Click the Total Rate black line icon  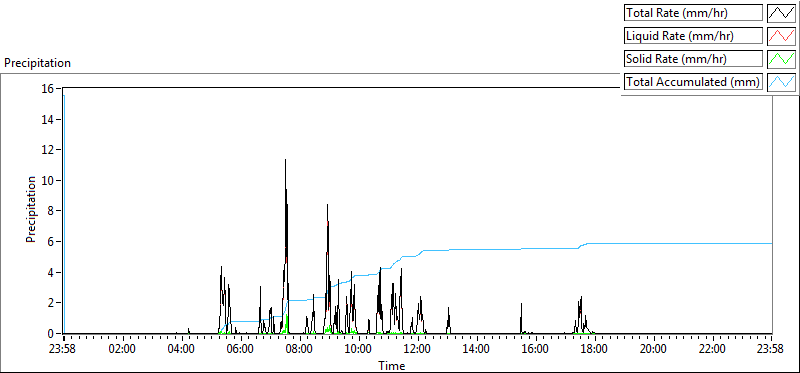(x=781, y=12)
